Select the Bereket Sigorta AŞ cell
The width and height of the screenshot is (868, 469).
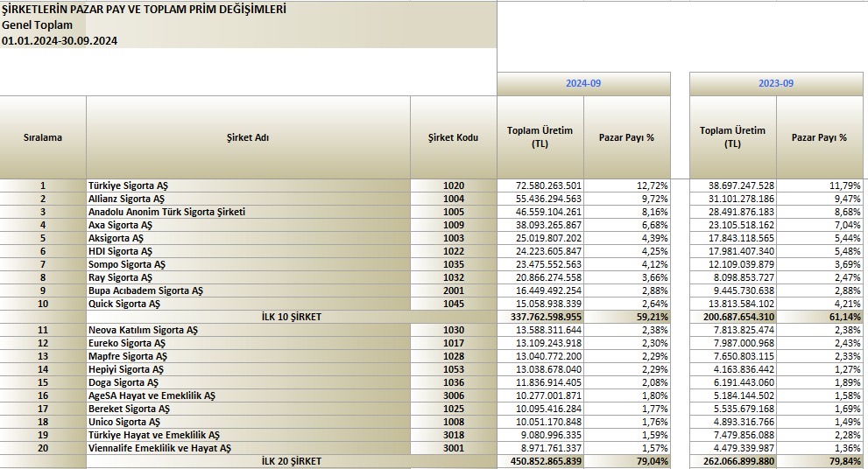(x=248, y=409)
